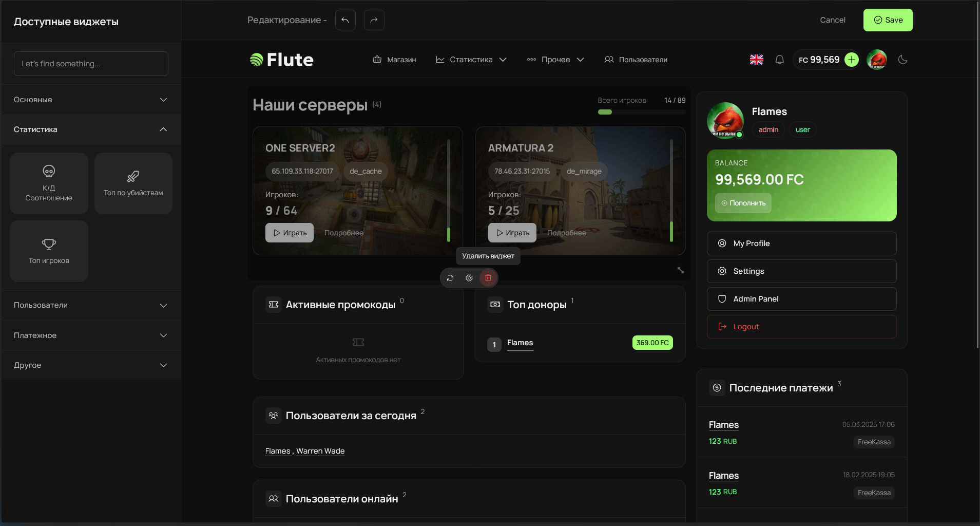Toggle dark mode moon icon
This screenshot has width=980, height=526.
tap(903, 60)
